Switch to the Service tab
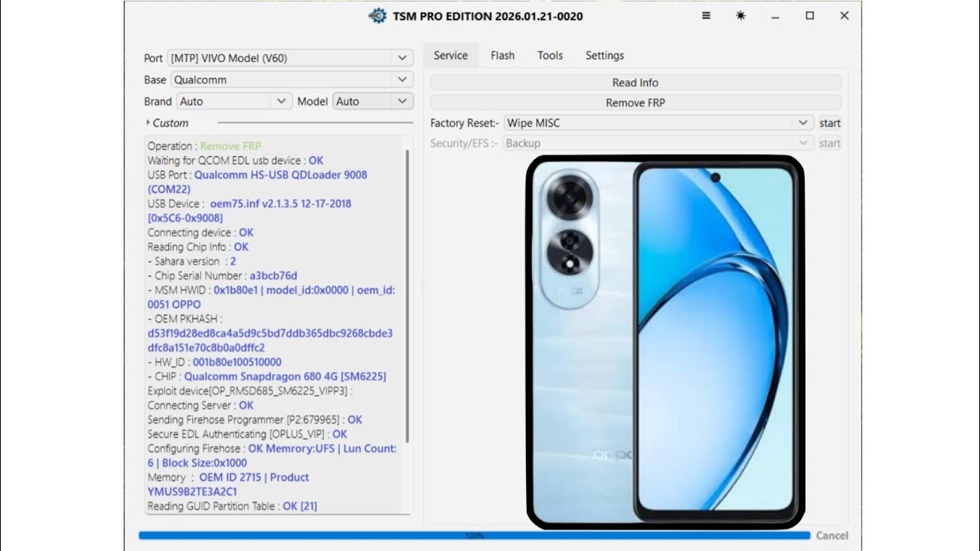This screenshot has width=980, height=551. [x=450, y=55]
